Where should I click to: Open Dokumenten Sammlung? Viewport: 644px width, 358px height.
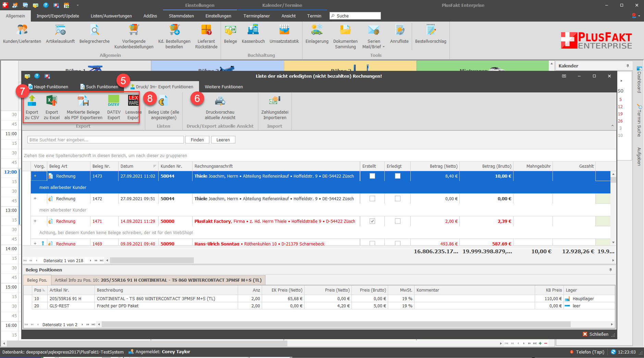pos(345,37)
